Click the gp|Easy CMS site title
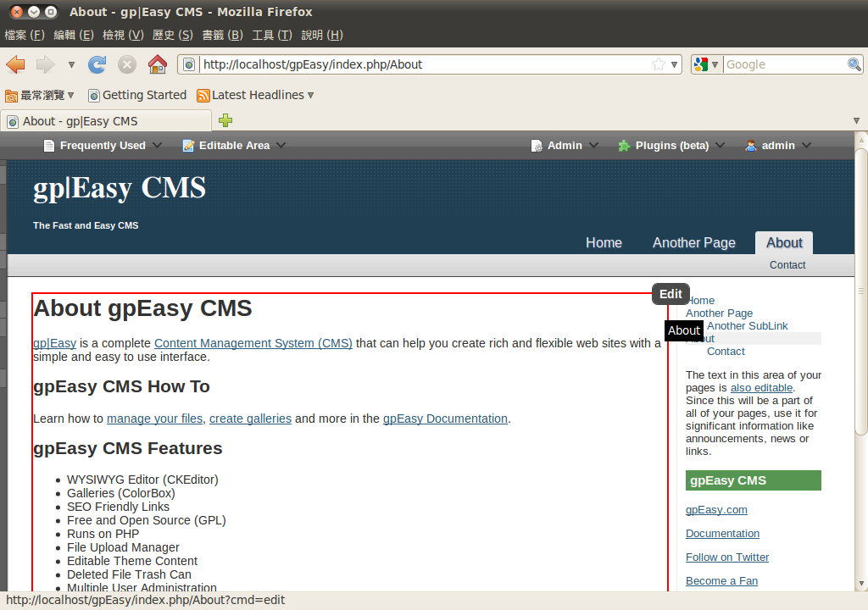 pyautogui.click(x=119, y=188)
